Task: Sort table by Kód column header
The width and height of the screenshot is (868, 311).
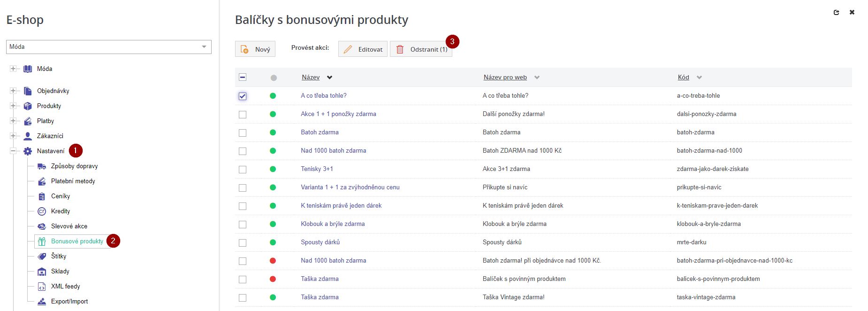Action: coord(683,78)
